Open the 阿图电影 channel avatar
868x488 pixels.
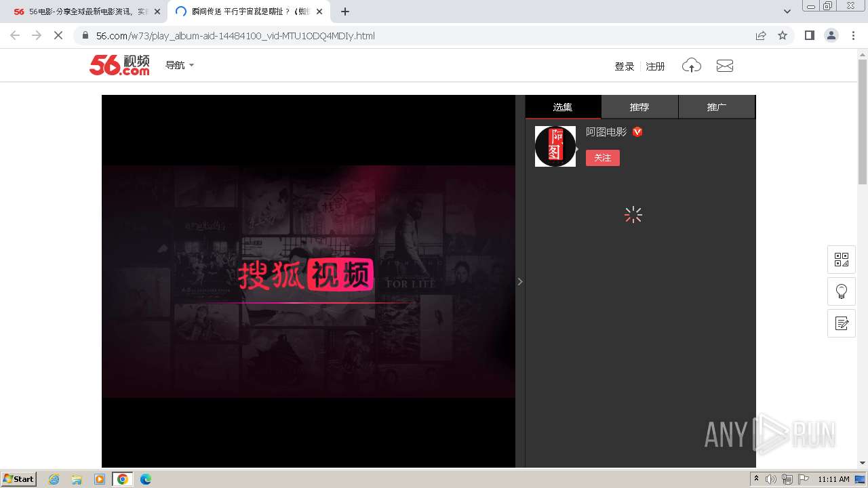pos(555,146)
